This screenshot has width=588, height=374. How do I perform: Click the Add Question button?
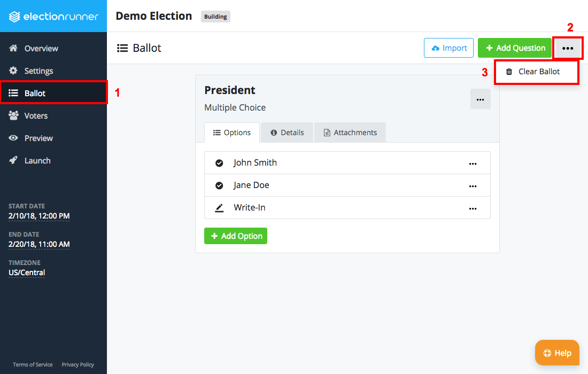pyautogui.click(x=514, y=48)
